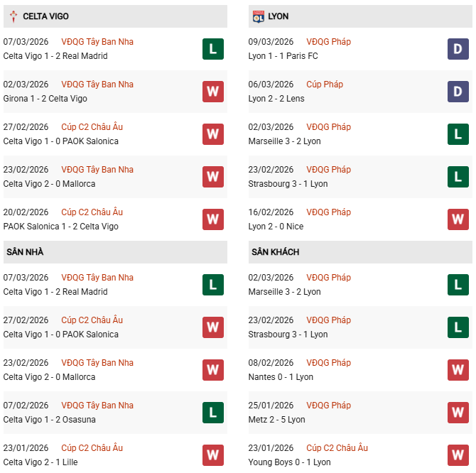Click the CELTA VIGO team header
Viewport: 476px width, 473px height.
pos(45,16)
